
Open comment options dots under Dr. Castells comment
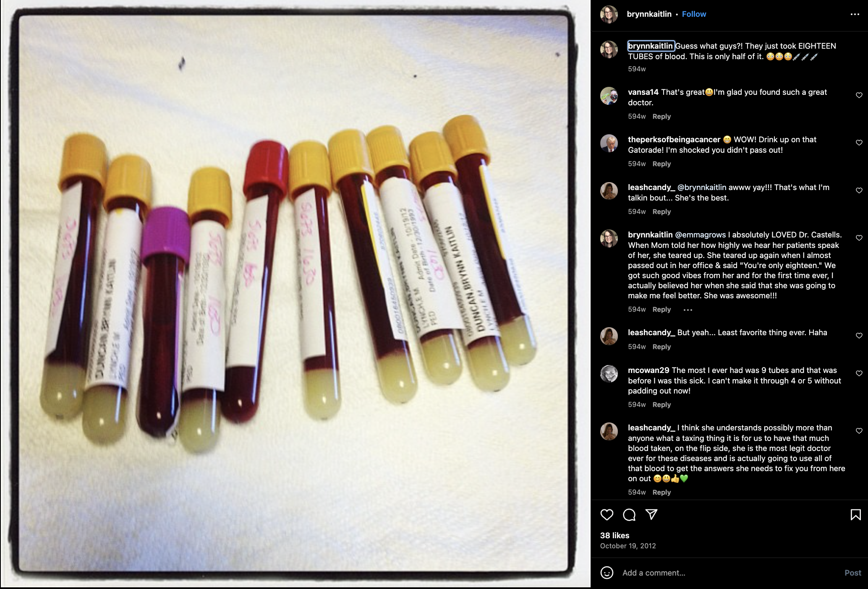[x=688, y=310]
